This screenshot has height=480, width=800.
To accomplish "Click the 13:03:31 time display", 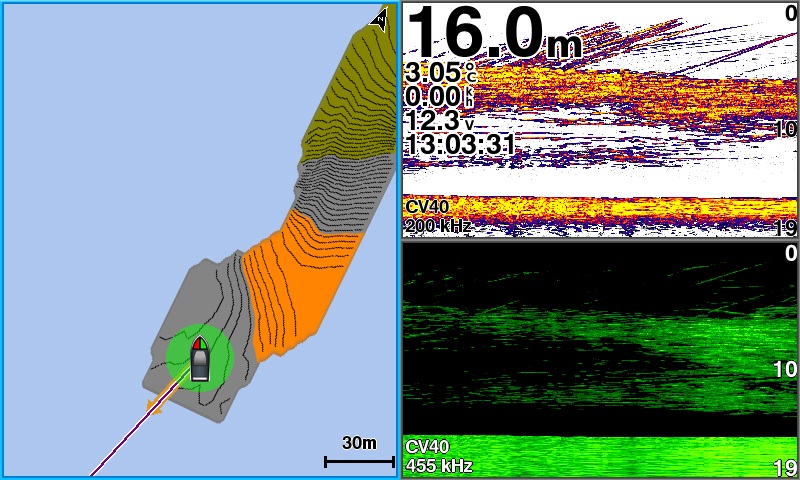I will click(460, 145).
